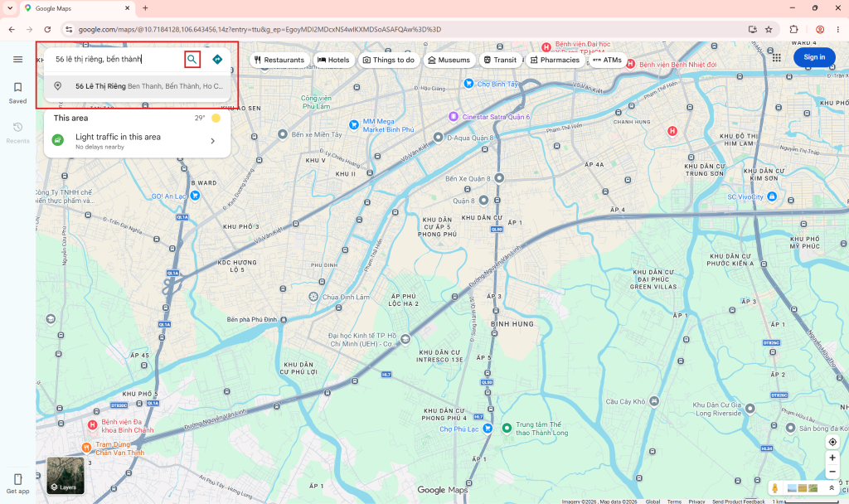Select Trung tâm Thể thao Thành Long marker
This screenshot has height=504, width=849.
click(x=507, y=429)
